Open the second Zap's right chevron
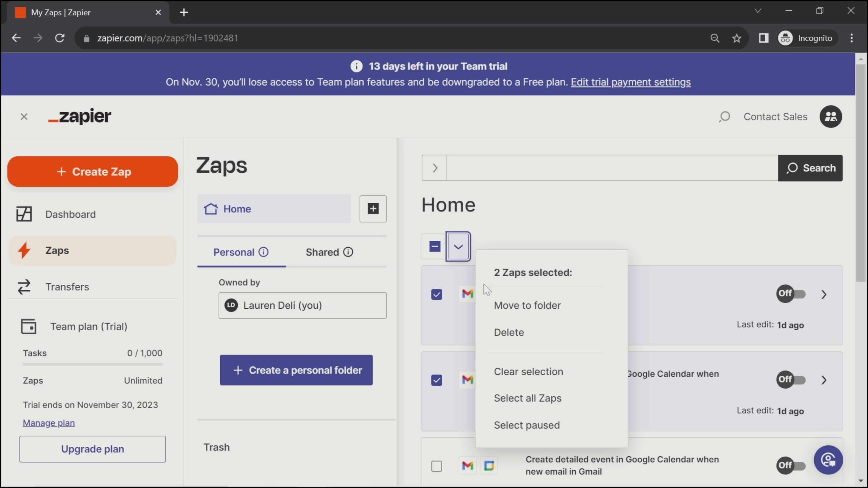This screenshot has width=868, height=488. click(824, 380)
